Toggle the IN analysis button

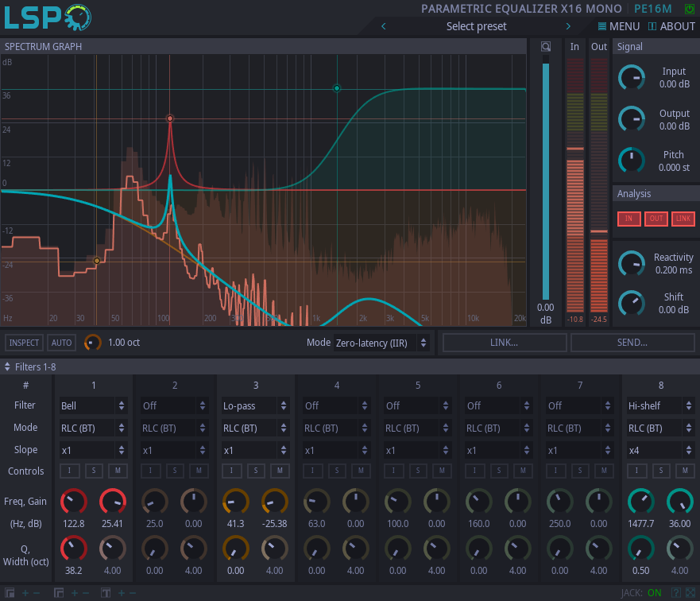[x=628, y=219]
